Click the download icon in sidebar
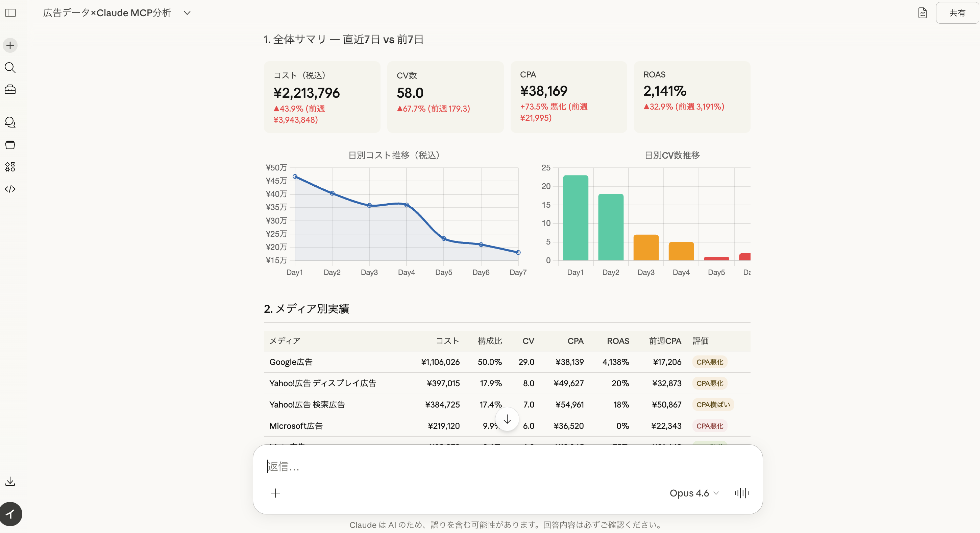Viewport: 980px width, 533px height. 10,482
